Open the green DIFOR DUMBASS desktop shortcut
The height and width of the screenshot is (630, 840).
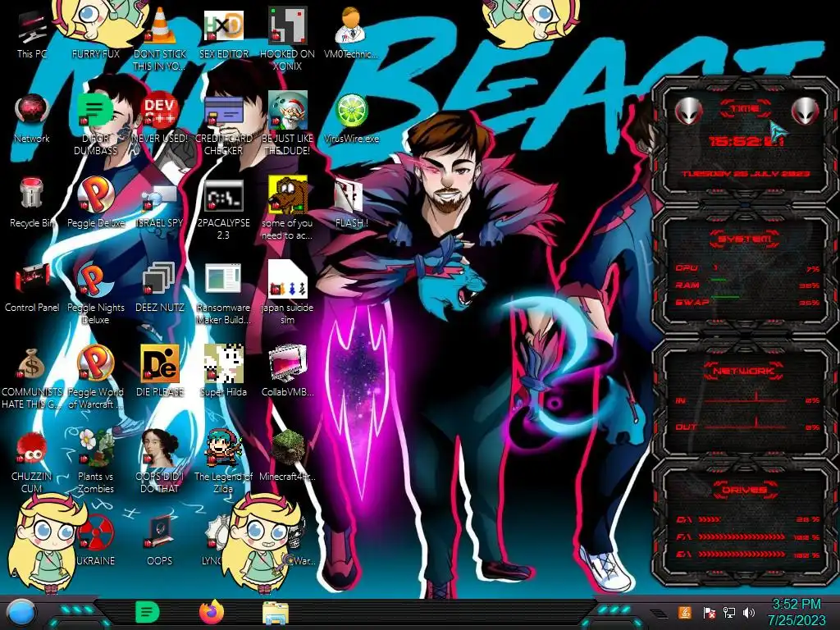(96, 125)
